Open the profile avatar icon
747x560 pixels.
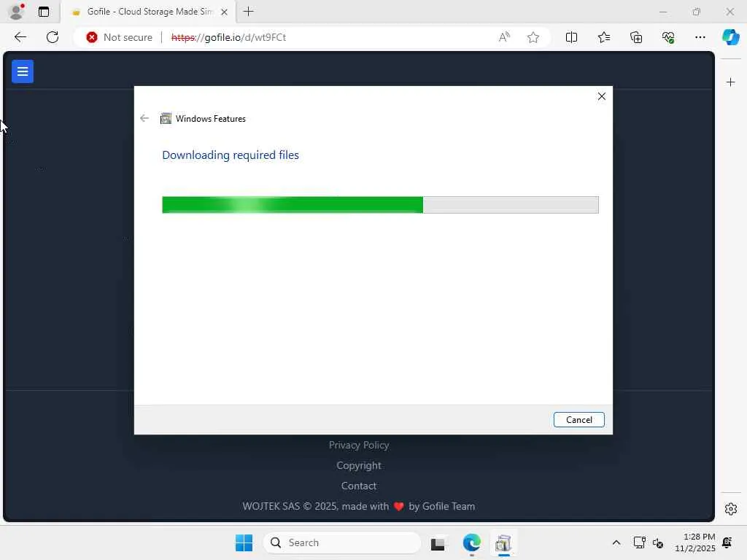click(17, 12)
